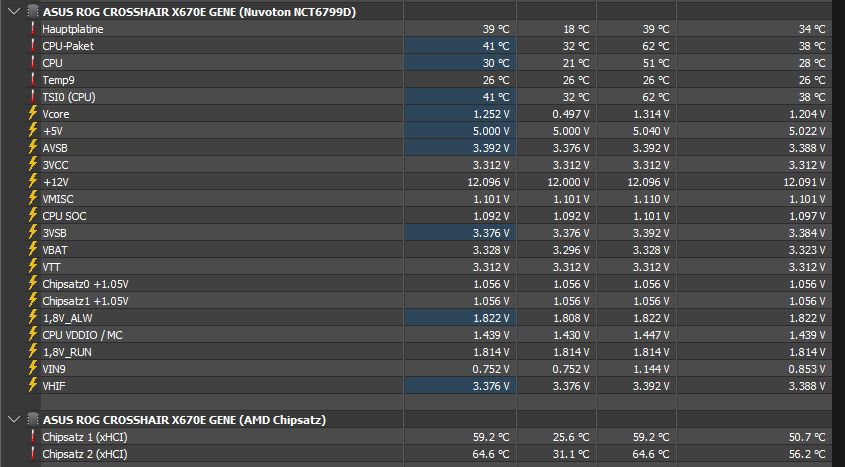This screenshot has width=845, height=467.
Task: Click the lightning icon for 1,8V_RUN
Action: [33, 352]
